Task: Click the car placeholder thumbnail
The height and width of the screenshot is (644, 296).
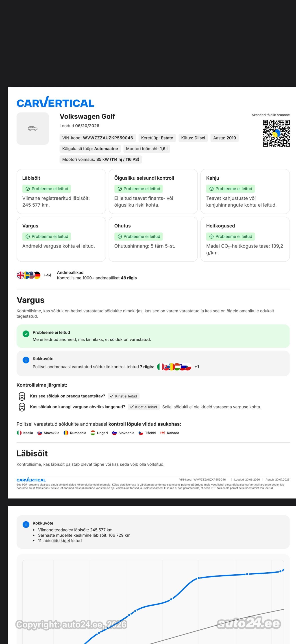Action: click(x=33, y=128)
